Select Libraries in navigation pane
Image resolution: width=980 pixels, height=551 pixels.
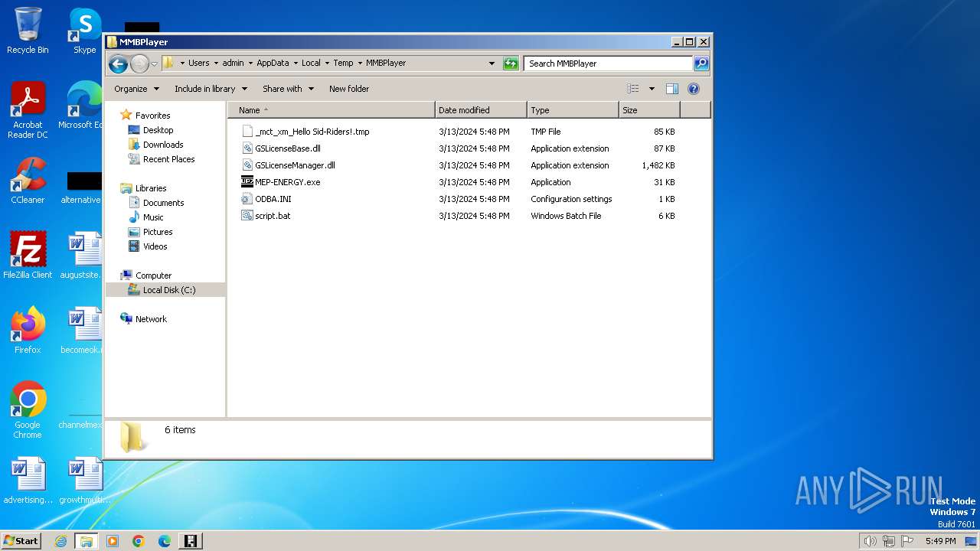click(151, 188)
